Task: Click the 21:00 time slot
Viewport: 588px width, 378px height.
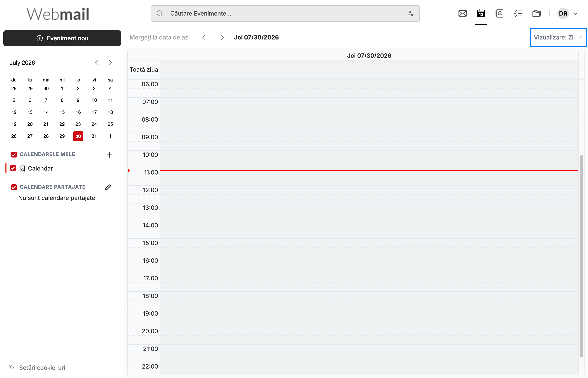Action: tap(369, 349)
